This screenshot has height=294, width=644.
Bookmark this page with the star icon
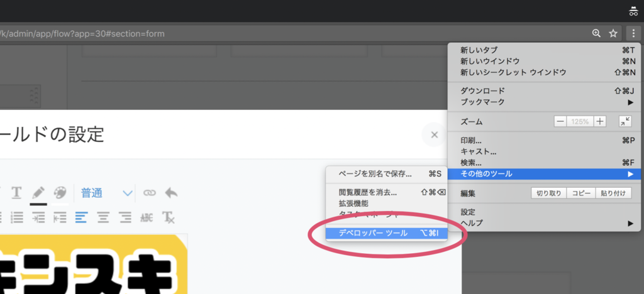coord(613,34)
